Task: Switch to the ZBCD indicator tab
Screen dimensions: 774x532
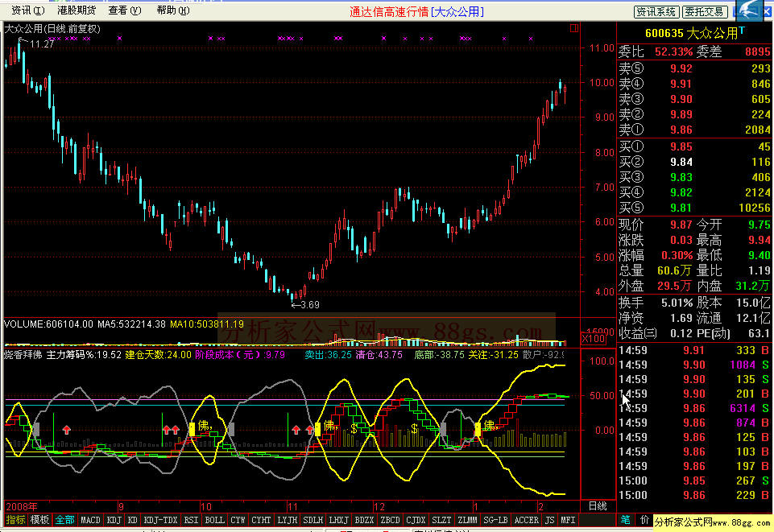Action: (x=390, y=520)
